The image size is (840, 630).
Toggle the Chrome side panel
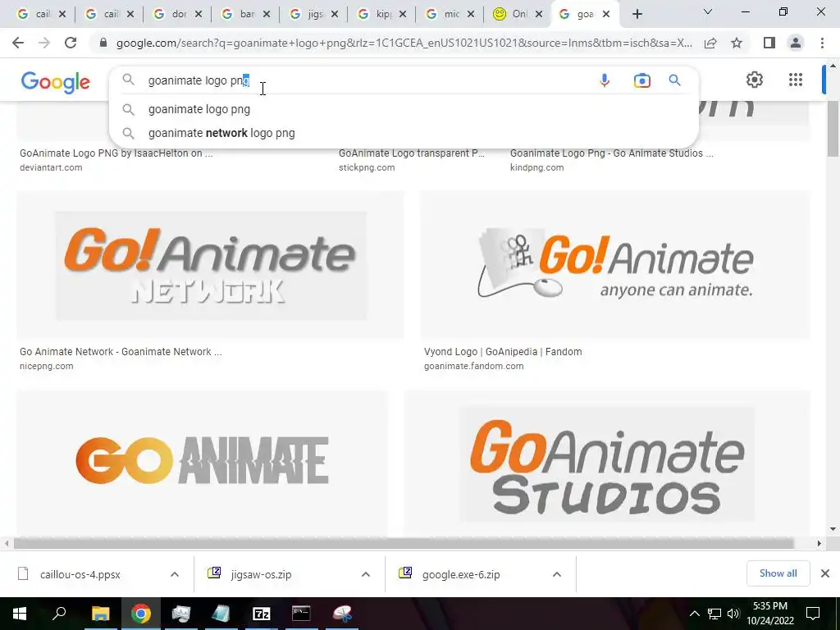tap(769, 43)
